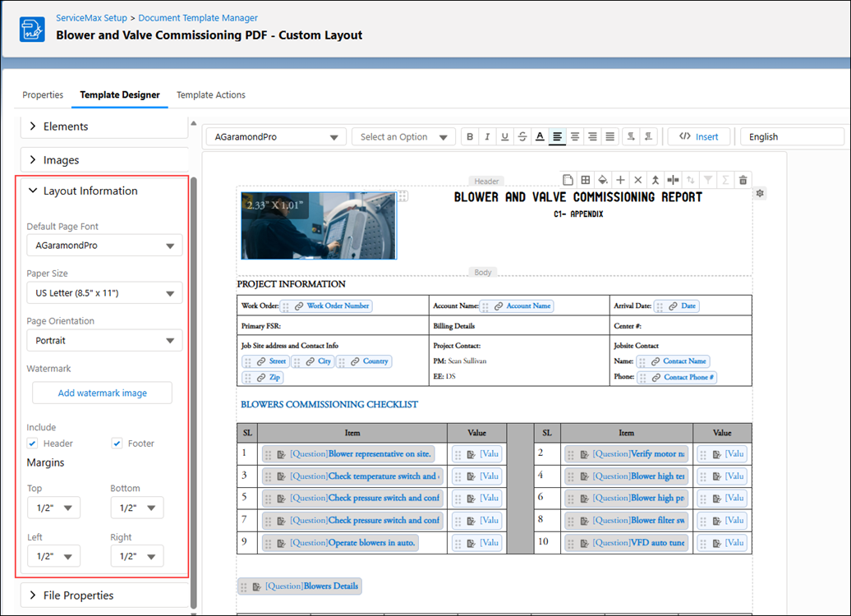The height and width of the screenshot is (616, 851).
Task: Click the merge cells icon
Action: 655,180
